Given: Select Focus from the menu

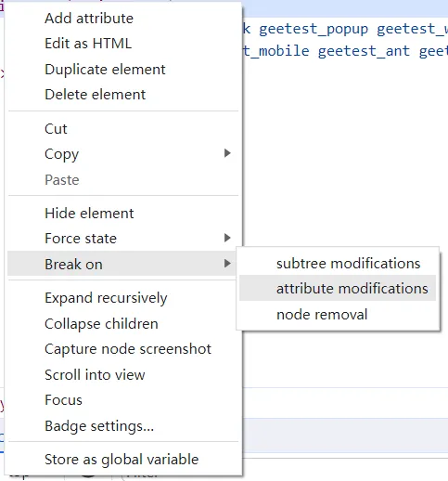Looking at the screenshot, I should (x=122, y=400).
